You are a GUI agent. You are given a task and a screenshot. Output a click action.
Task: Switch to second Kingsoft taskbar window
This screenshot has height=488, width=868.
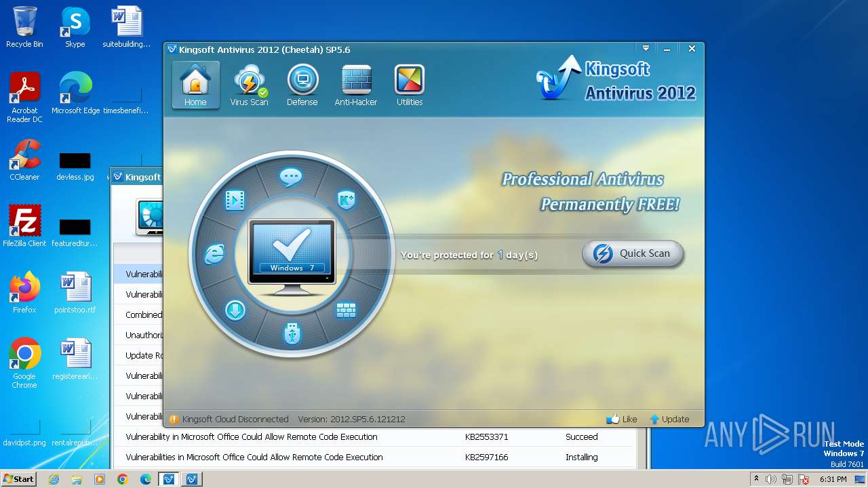point(192,479)
